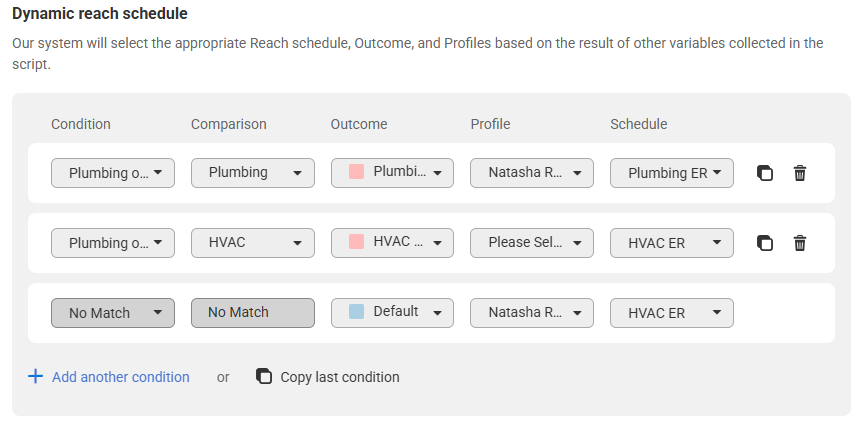Open the Please Select Profile dropdown
Image resolution: width=861 pixels, height=421 pixels.
click(x=532, y=243)
